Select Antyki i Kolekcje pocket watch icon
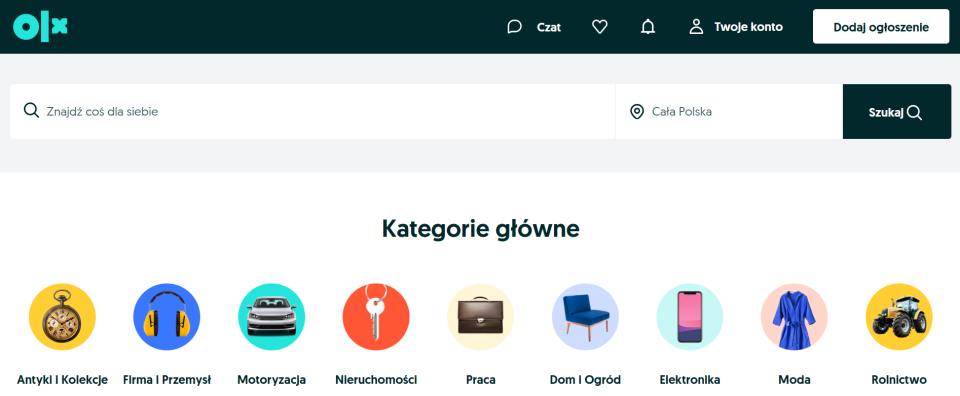 [x=62, y=317]
